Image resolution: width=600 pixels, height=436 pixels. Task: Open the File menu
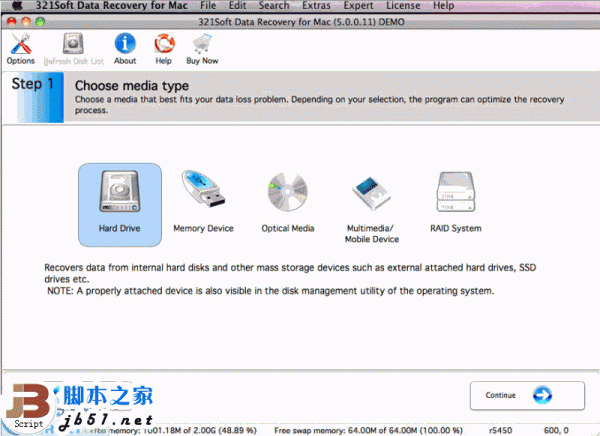(x=208, y=5)
